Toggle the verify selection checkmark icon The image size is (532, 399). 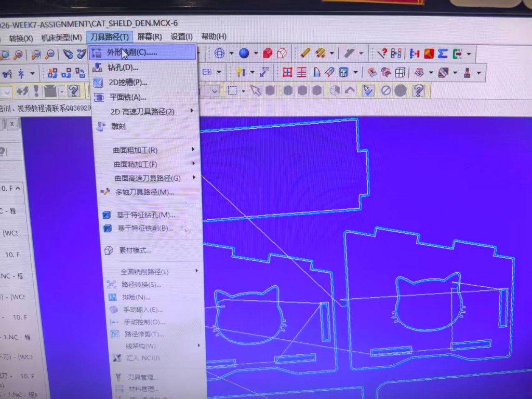[x=368, y=90]
